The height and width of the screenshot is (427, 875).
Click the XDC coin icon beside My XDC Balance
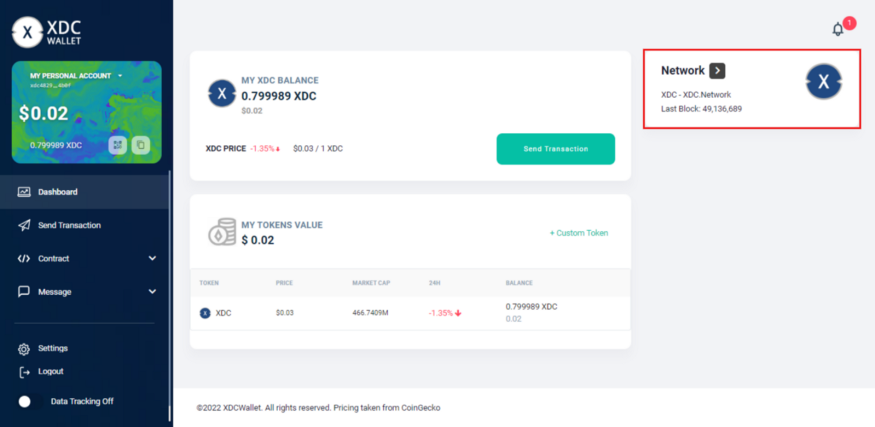pyautogui.click(x=221, y=94)
